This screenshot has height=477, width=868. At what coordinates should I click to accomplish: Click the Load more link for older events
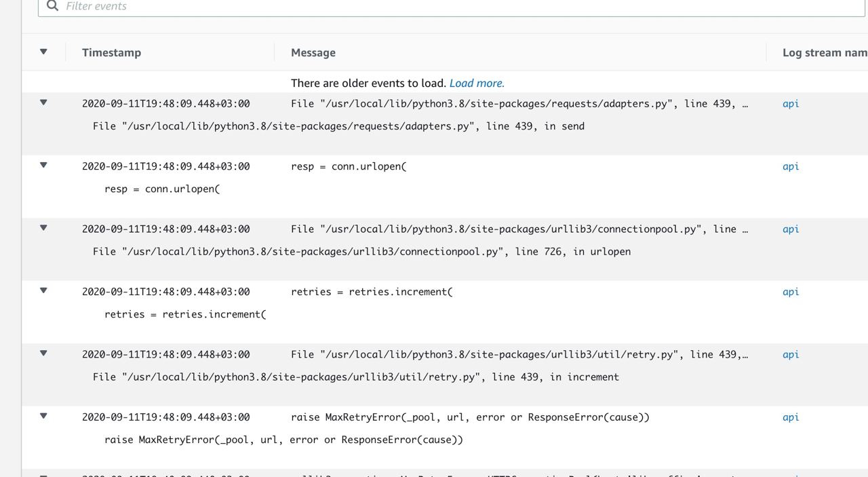(477, 83)
